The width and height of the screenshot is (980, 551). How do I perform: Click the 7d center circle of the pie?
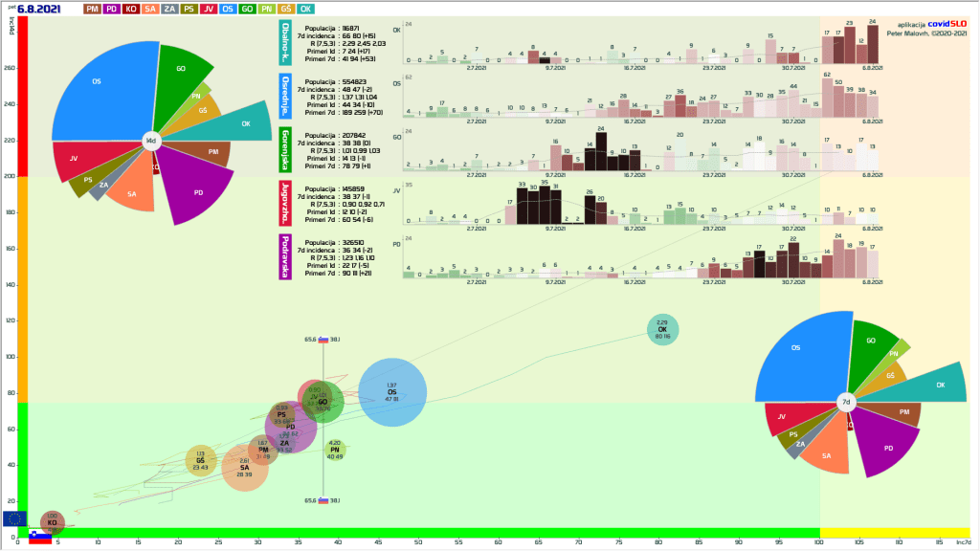point(846,403)
